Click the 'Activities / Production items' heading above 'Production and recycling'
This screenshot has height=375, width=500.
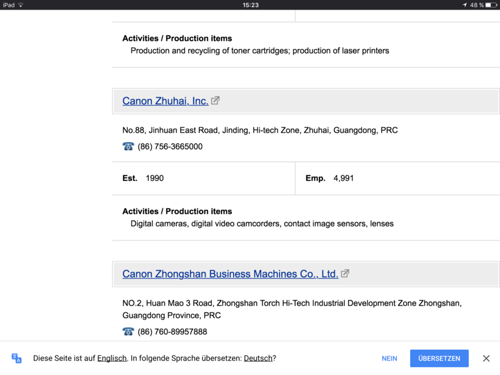tap(177, 38)
